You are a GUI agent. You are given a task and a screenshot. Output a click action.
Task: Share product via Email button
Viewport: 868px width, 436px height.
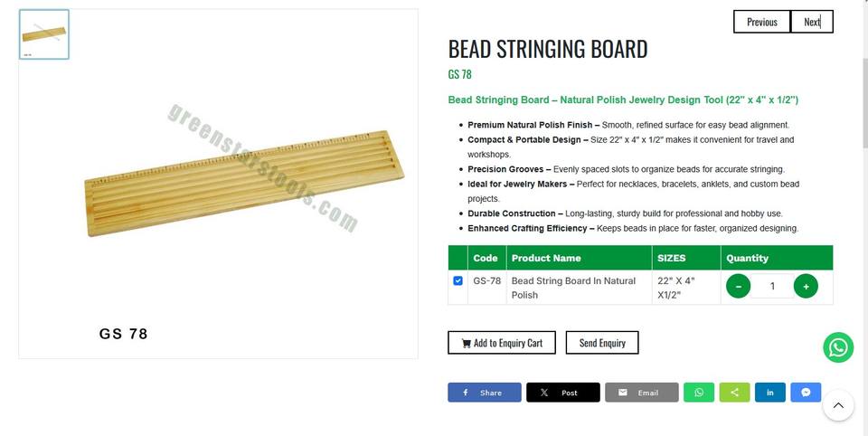(x=641, y=393)
